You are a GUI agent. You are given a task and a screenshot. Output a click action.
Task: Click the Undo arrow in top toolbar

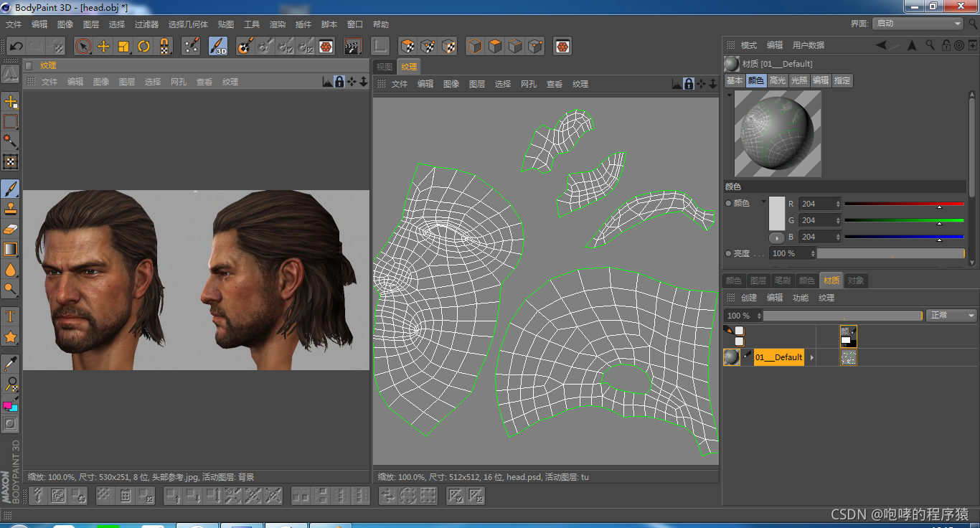(16, 47)
